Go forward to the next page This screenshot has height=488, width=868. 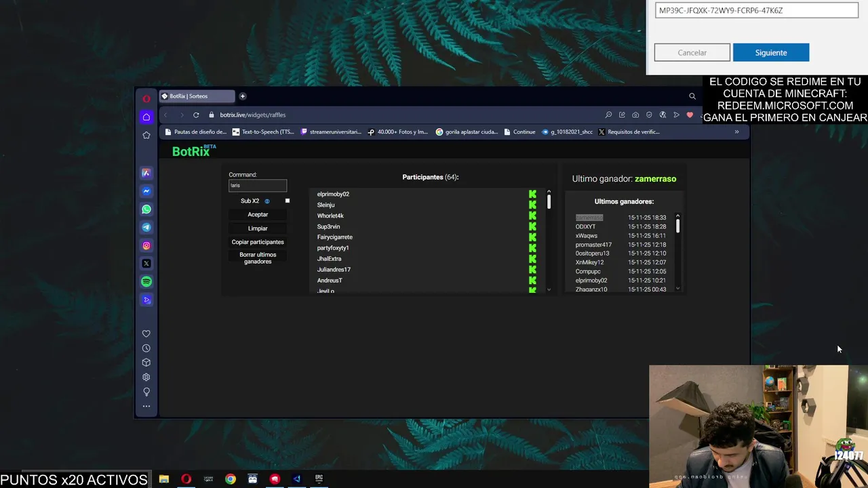coord(181,115)
